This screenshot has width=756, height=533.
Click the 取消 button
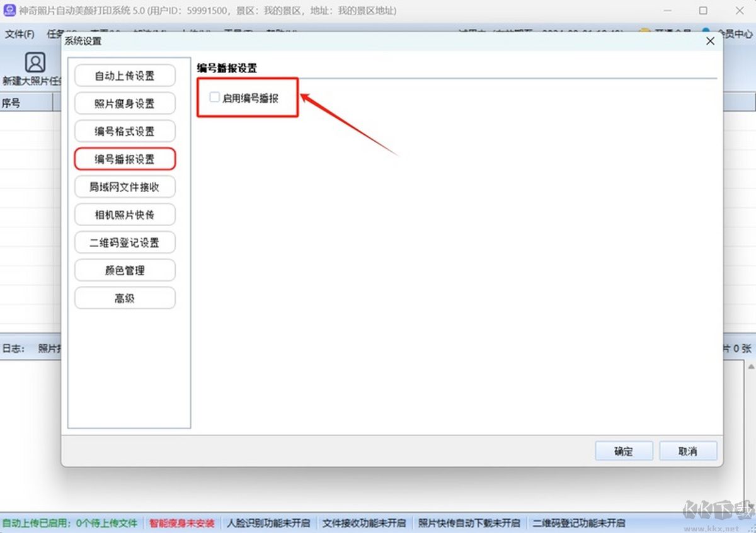[688, 450]
